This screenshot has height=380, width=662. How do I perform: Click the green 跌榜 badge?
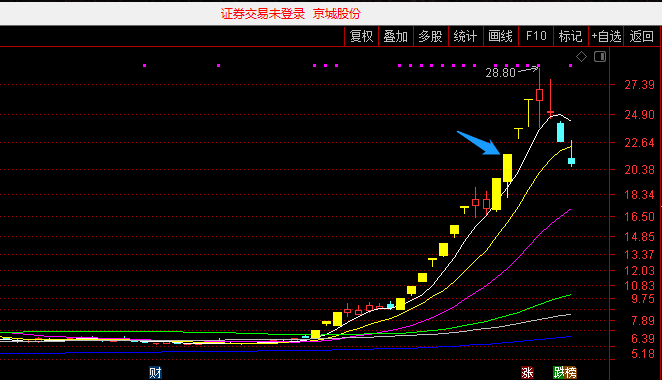click(x=565, y=373)
